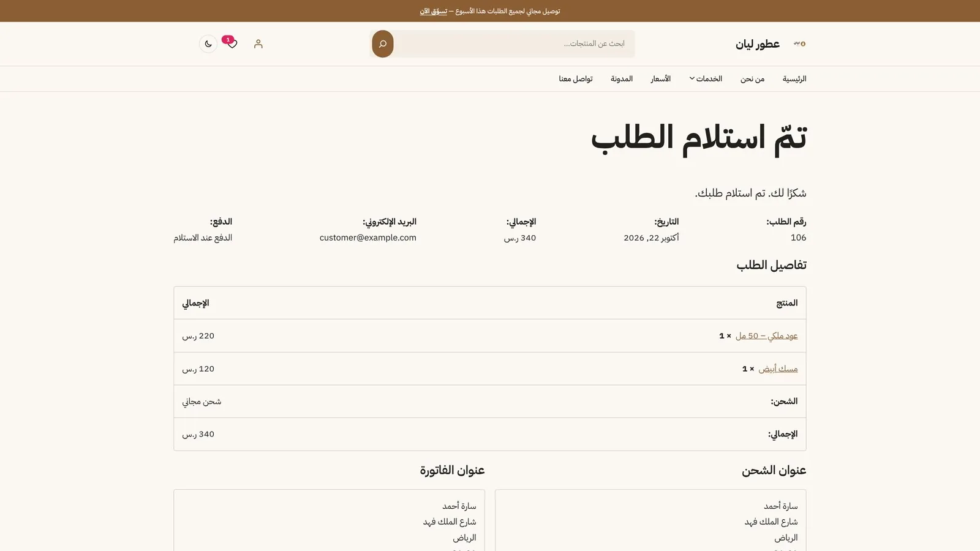Follow the تسوّق الآن banner link
980x551 pixels.
433,11
